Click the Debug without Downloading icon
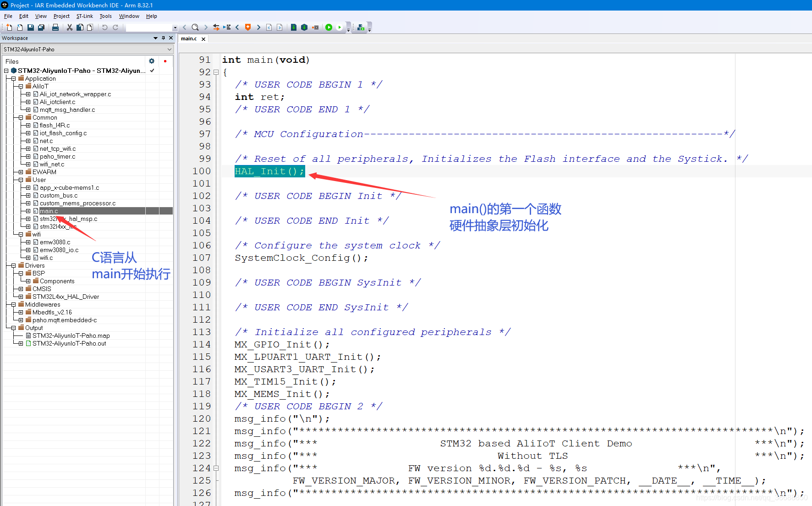812x506 pixels. tap(340, 27)
